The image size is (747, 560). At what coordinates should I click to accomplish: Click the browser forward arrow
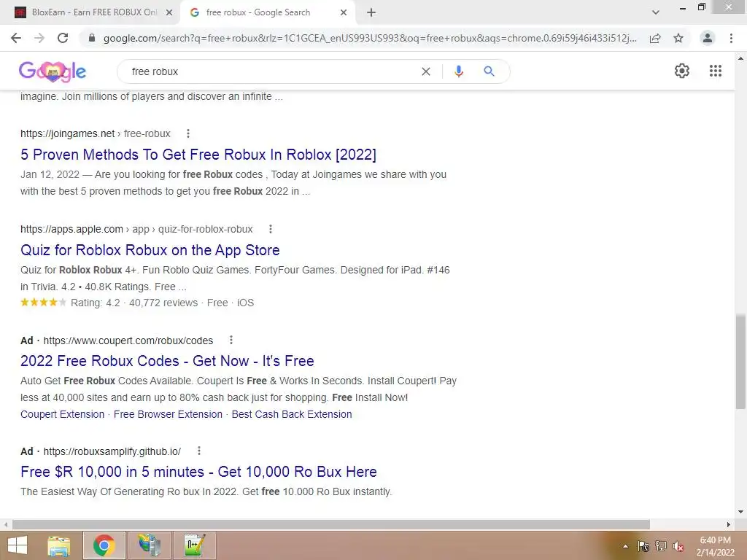(39, 38)
